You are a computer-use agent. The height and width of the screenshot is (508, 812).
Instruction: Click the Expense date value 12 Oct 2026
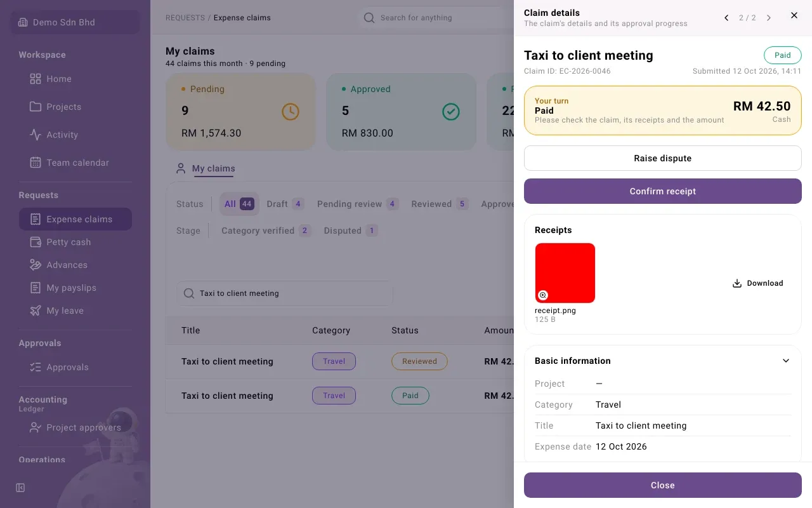(x=621, y=446)
